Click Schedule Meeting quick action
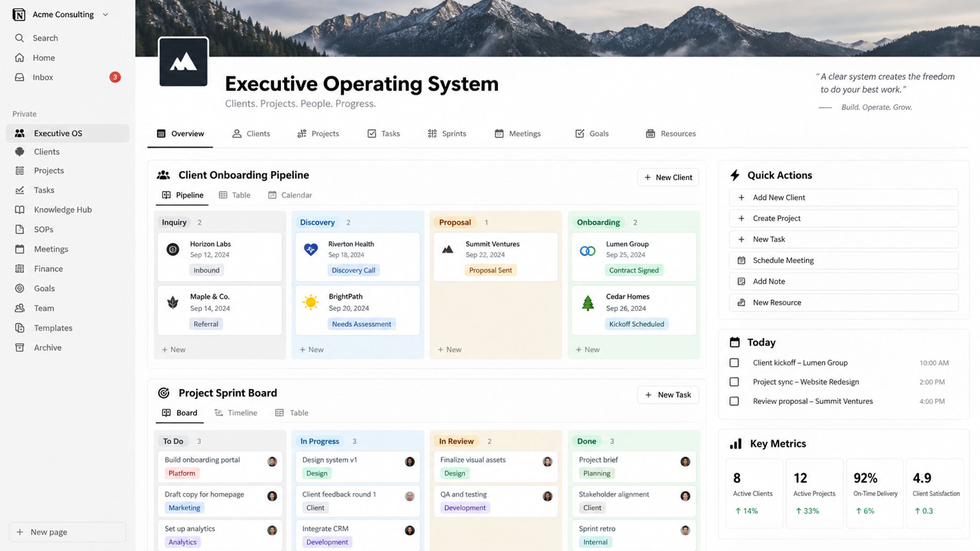 tap(844, 261)
